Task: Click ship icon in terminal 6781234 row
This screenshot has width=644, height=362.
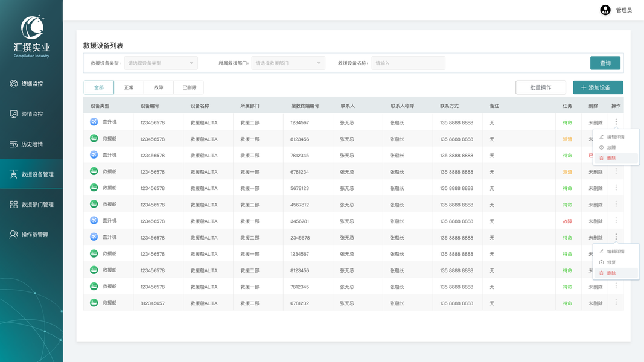Action: pyautogui.click(x=94, y=171)
